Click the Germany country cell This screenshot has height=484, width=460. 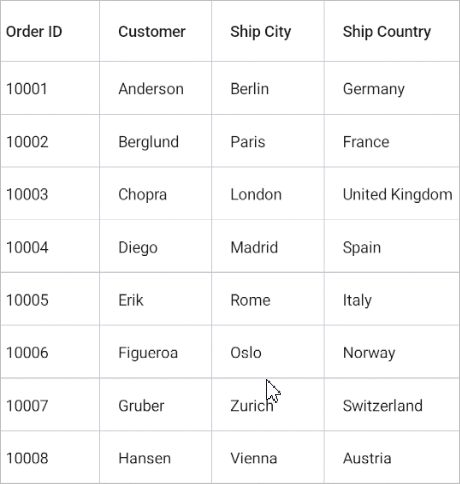tap(392, 88)
